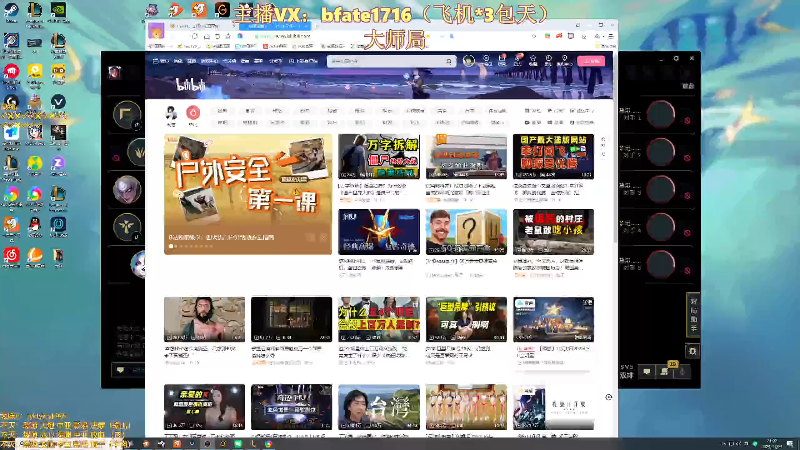Screen dimensions: 800x450
Task: Open the 户外安全第一课 carousel banner
Action: [x=248, y=194]
